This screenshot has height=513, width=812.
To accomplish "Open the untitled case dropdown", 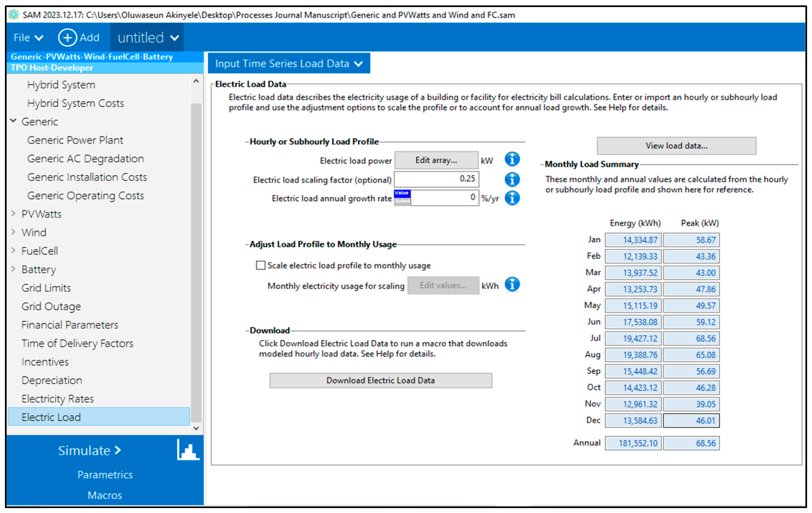I will (147, 37).
